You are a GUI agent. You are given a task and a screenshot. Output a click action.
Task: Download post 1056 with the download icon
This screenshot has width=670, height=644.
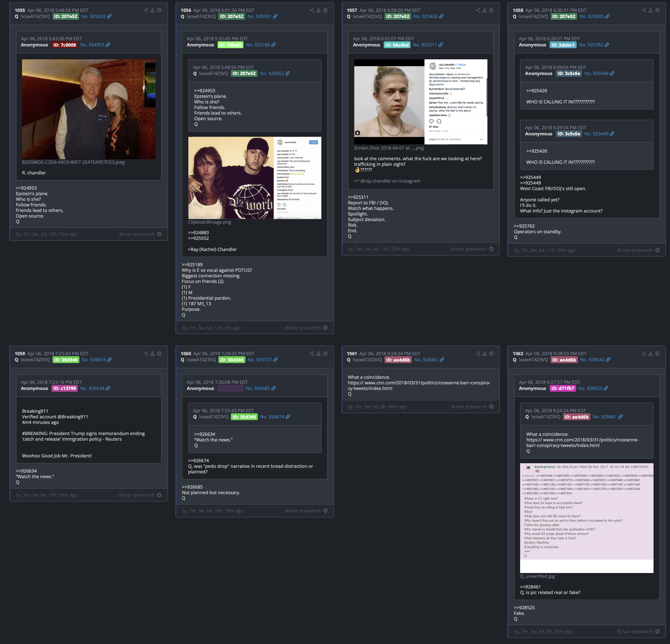pyautogui.click(x=319, y=10)
